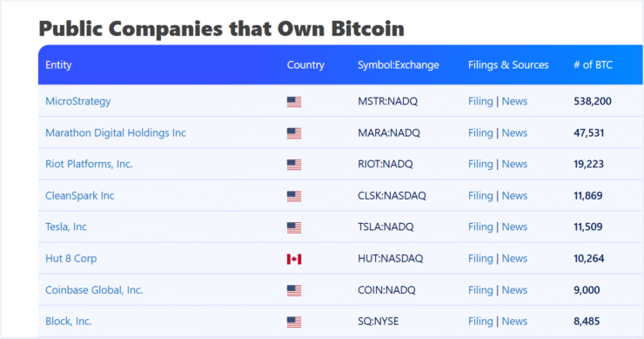This screenshot has width=644, height=339.
Task: Click the Canadian flag beside Hut 8 Corp
Action: [x=294, y=259]
